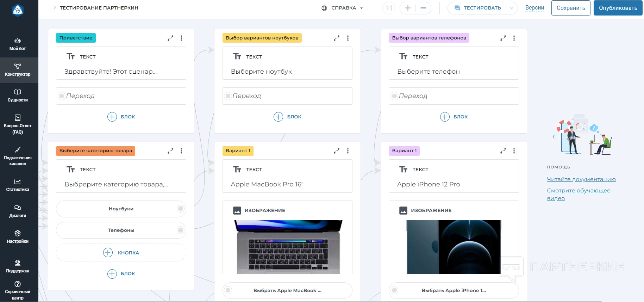
Task: Click the connection icon on Выбор вариантов ноутбуков card
Action: (337, 38)
